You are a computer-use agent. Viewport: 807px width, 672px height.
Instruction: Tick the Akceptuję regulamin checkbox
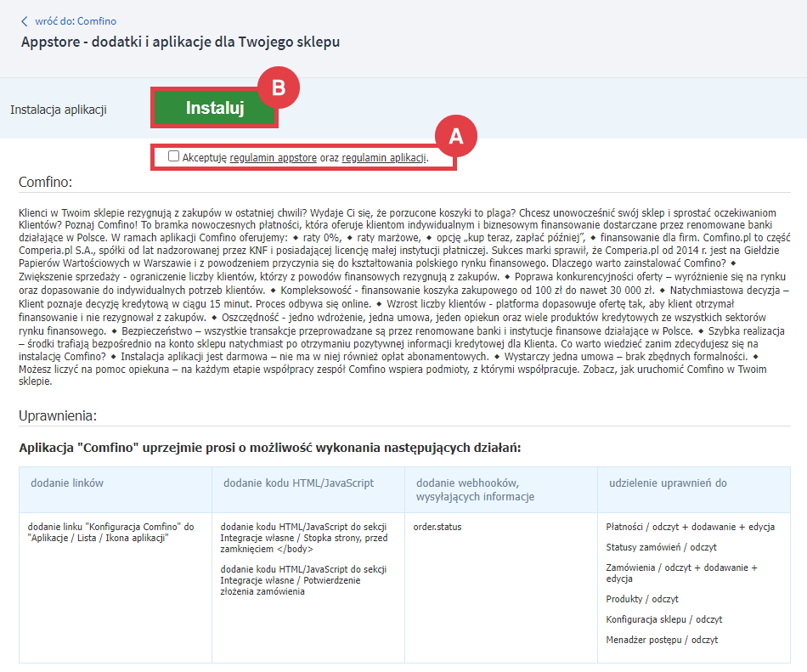click(174, 156)
